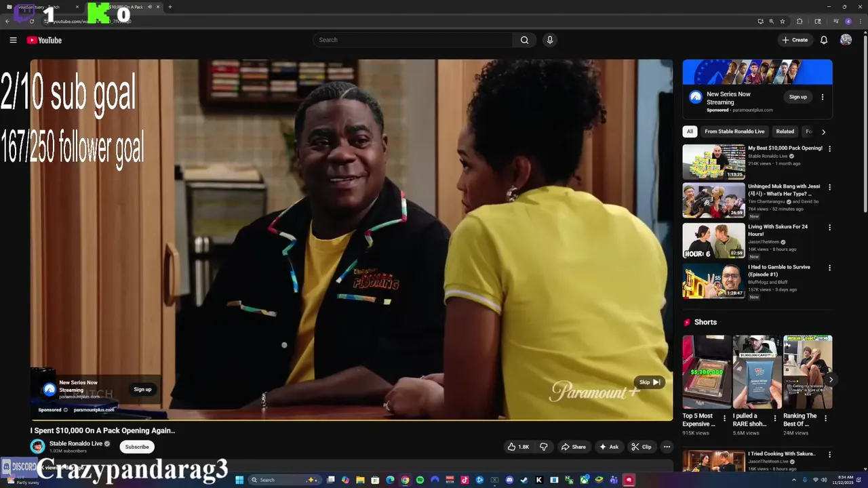The height and width of the screenshot is (488, 868).
Task: Dislike the video with thumbs down
Action: point(543,447)
